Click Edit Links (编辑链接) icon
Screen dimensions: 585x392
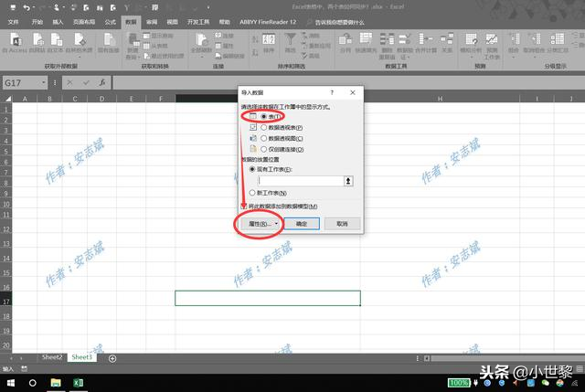point(218,56)
